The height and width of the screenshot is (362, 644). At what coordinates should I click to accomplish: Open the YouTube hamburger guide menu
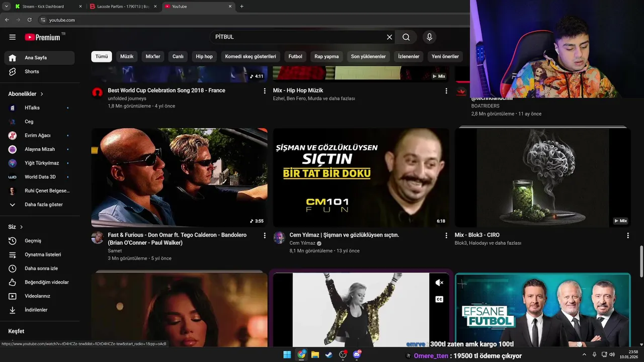tap(13, 37)
